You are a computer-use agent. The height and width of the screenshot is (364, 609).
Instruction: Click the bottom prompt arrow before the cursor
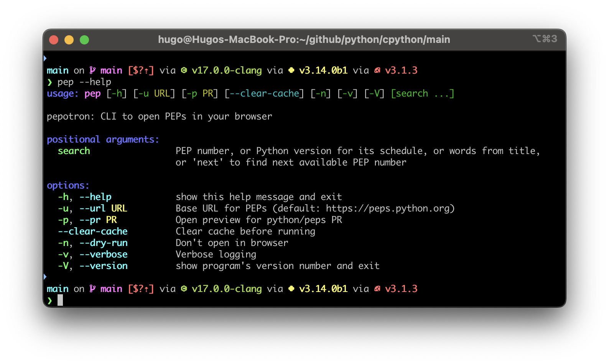(x=49, y=300)
